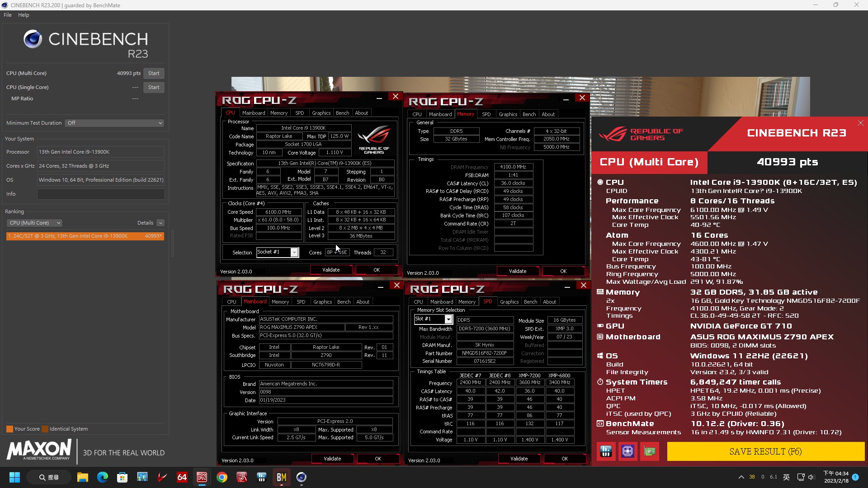Open Google Chrome from taskbar
The image size is (868, 488).
click(x=222, y=477)
